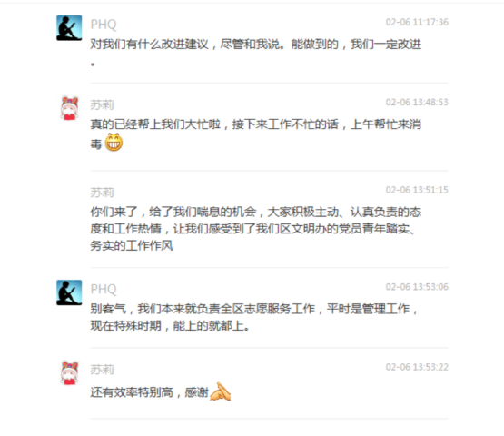Click the clapping hands emoji after 感谢
The image size is (504, 436).
click(220, 391)
